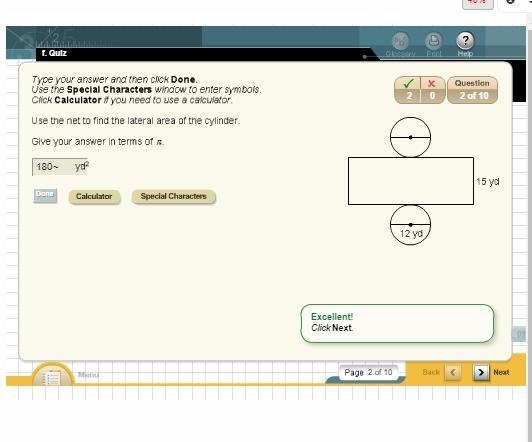Click the Next arrow icon
The width and height of the screenshot is (532, 442).
tap(481, 372)
